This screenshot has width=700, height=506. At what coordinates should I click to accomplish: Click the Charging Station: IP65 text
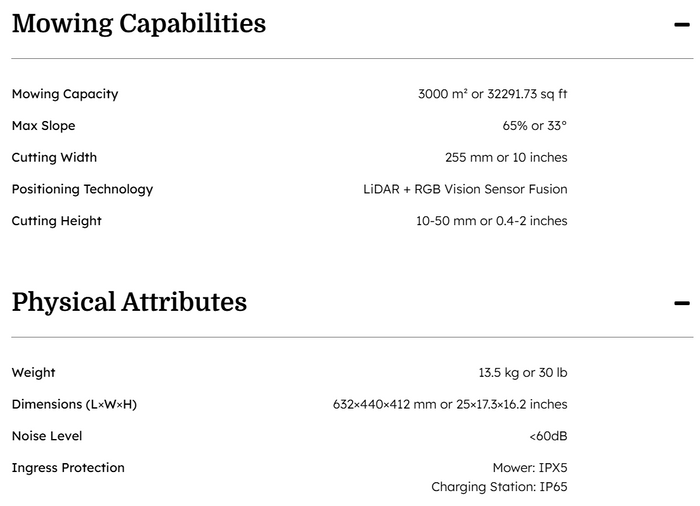click(x=499, y=487)
